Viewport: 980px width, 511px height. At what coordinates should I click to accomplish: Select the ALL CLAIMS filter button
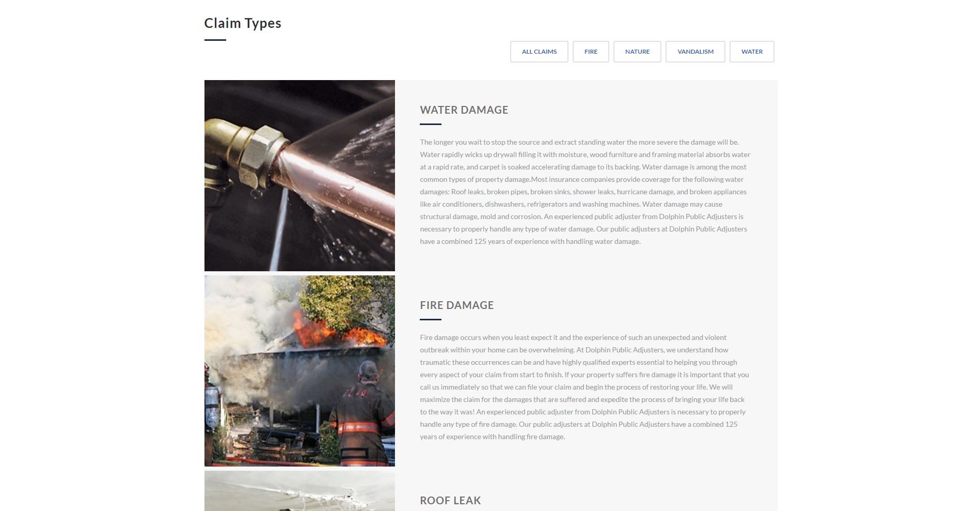(539, 52)
